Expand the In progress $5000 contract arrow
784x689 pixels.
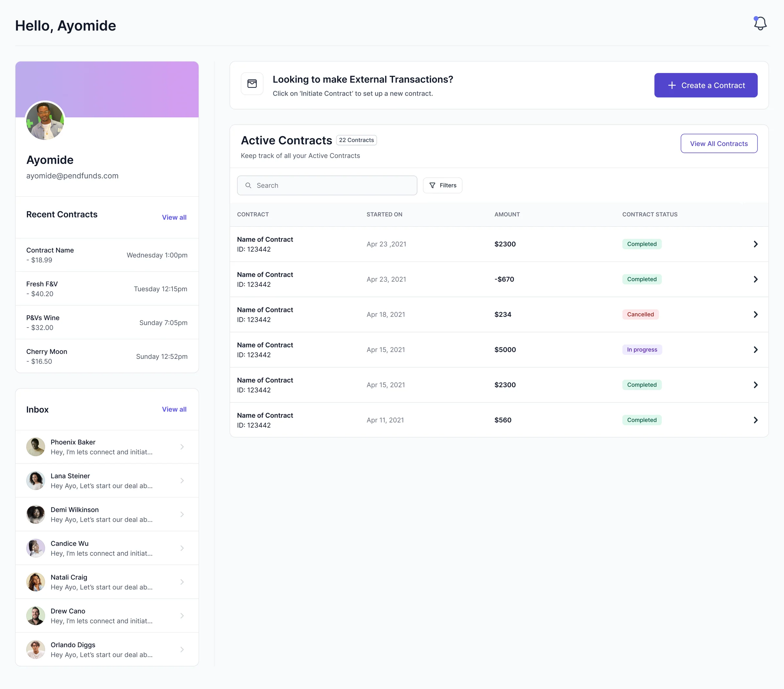[x=756, y=350]
